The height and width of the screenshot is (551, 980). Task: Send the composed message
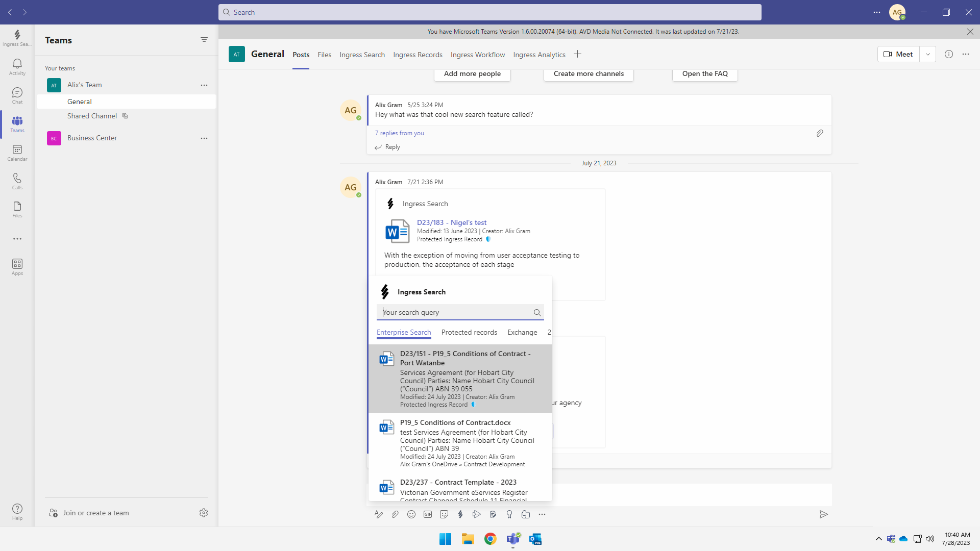point(823,514)
